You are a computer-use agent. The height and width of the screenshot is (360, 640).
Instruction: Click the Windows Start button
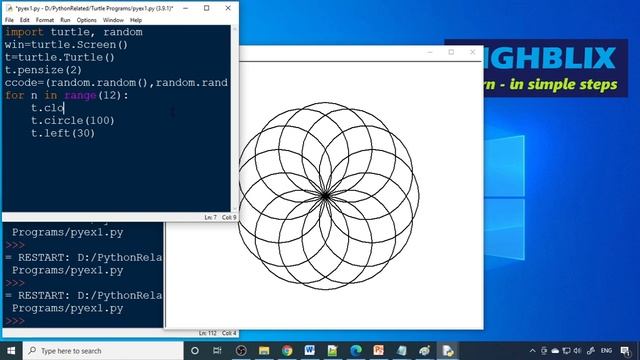11,351
